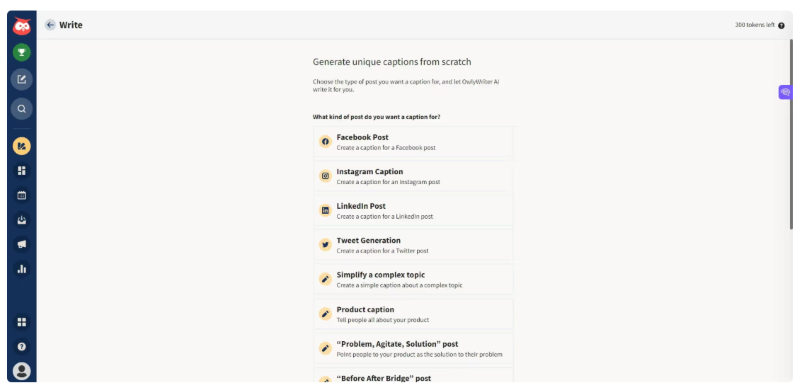800x388 pixels.
Task: Choose the Facebook Post option
Action: pos(413,142)
